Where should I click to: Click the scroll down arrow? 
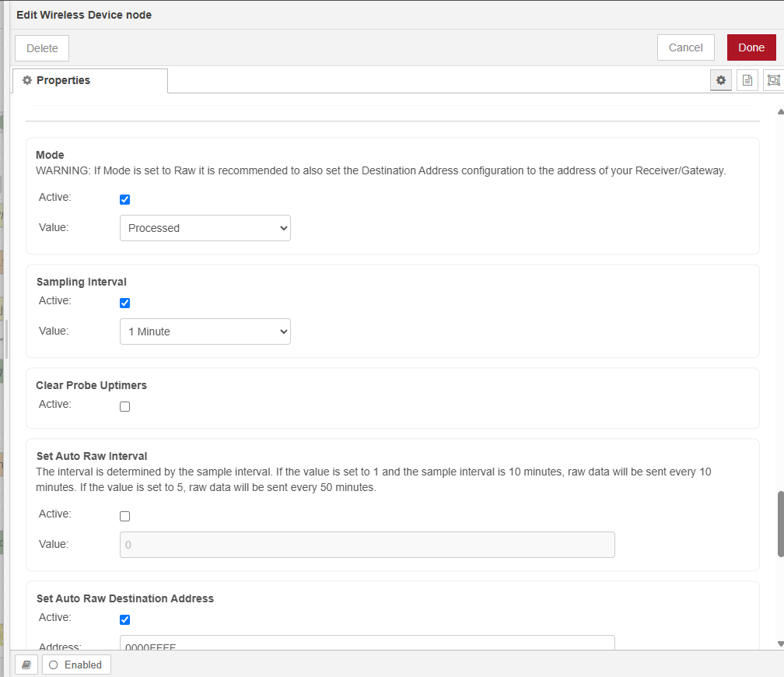[780, 644]
